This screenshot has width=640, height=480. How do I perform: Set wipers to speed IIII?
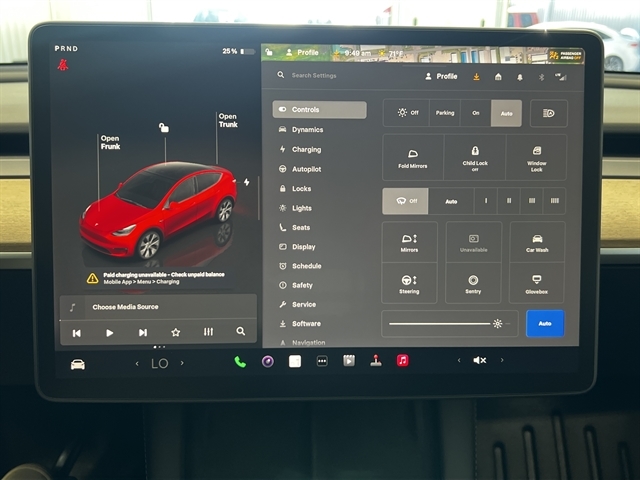tap(555, 201)
